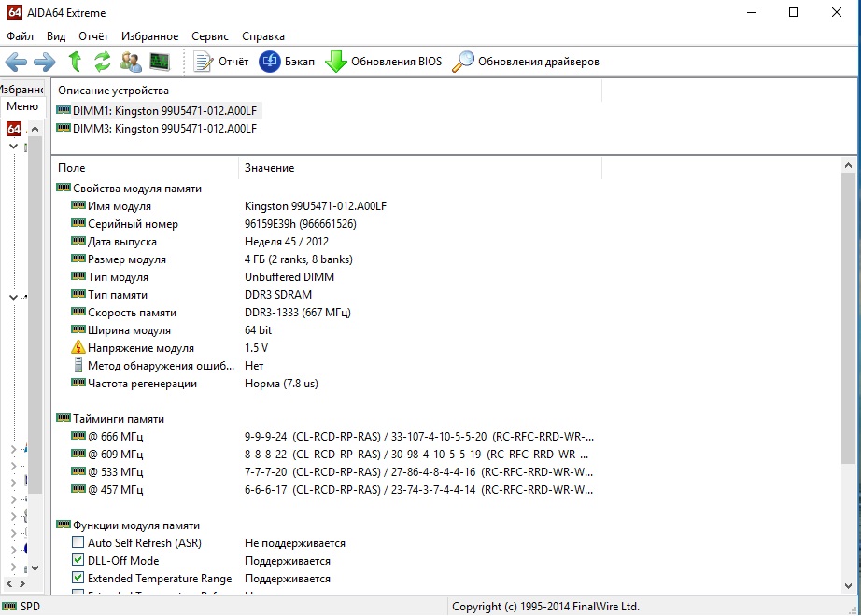Select the AIDA64 root node icon in sidebar
This screenshot has height=616, width=861.
pyautogui.click(x=14, y=129)
